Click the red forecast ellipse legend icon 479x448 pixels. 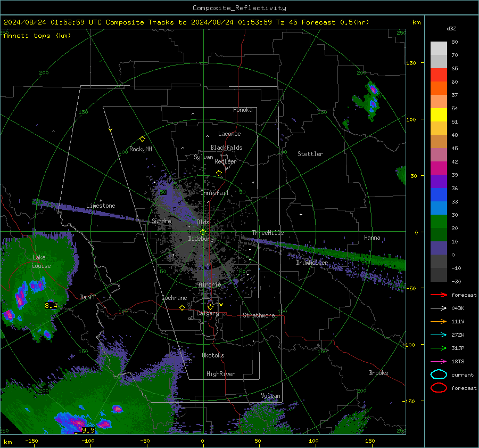click(439, 388)
